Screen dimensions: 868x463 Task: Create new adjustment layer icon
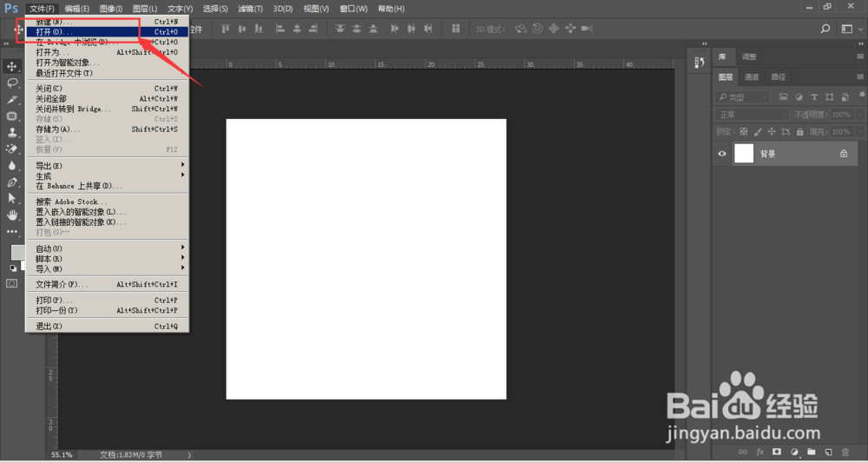pos(794,453)
